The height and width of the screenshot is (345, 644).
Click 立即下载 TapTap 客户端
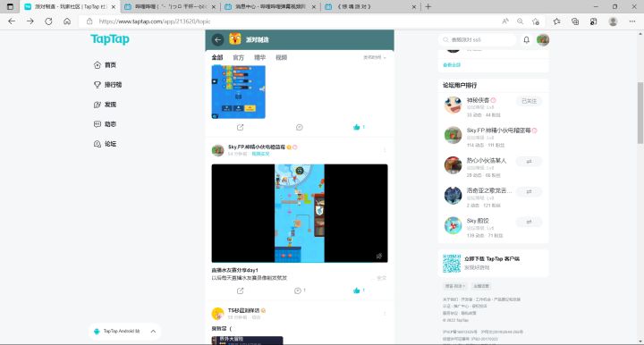click(492, 259)
